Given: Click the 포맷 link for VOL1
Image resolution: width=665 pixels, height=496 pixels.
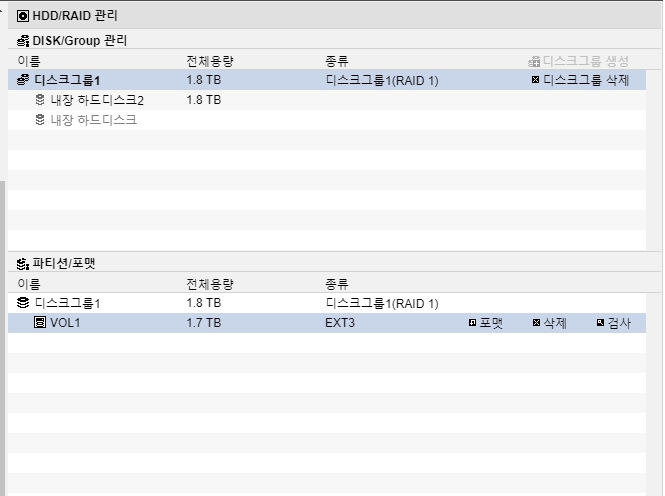Looking at the screenshot, I should (486, 323).
